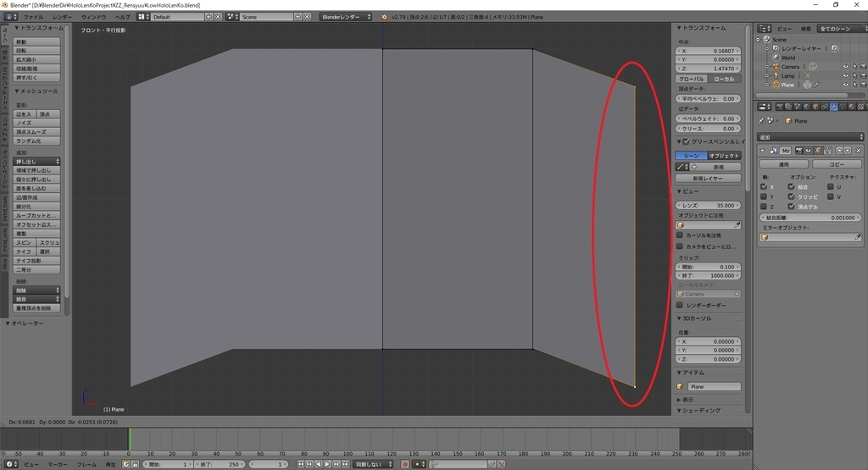Click the pin icon in Properties header
This screenshot has width=868, height=470.
click(x=761, y=120)
